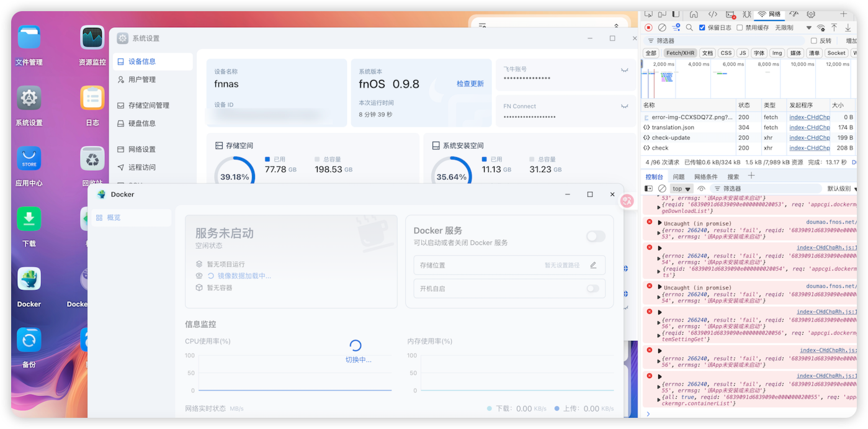Select 硬盘信息 in 系统设置 sidebar
The height and width of the screenshot is (429, 868).
tap(154, 124)
